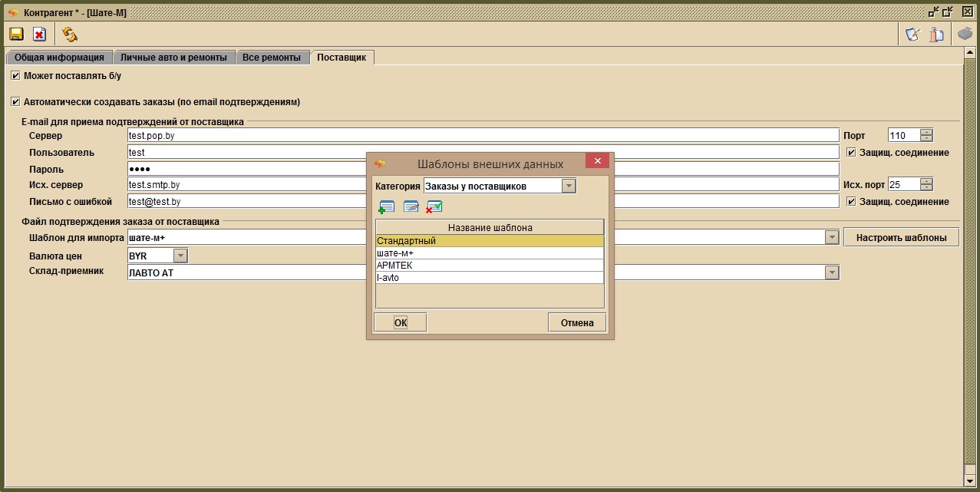This screenshot has height=492, width=980.
Task: Click second detach-window icon in title bar
Action: coord(948,12)
